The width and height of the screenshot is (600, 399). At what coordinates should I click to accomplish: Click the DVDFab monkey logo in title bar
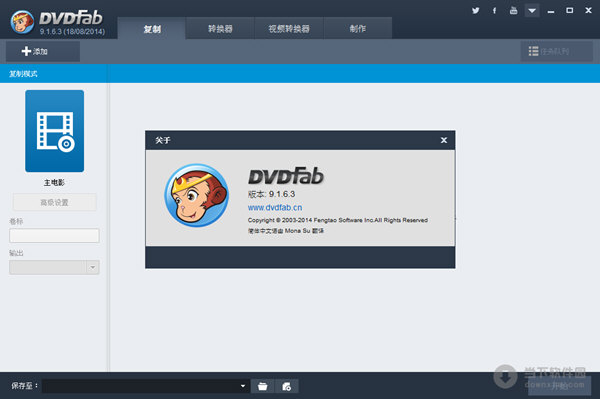point(22,22)
